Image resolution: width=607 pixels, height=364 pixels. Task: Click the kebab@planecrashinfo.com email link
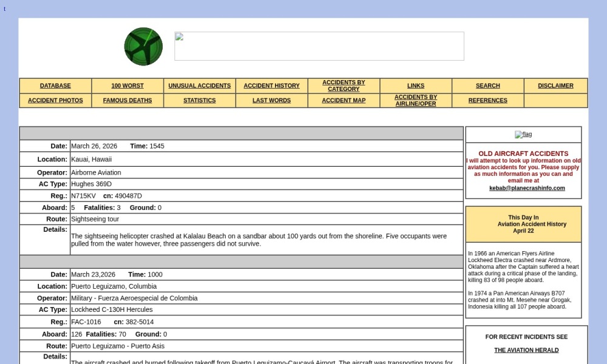click(x=527, y=188)
